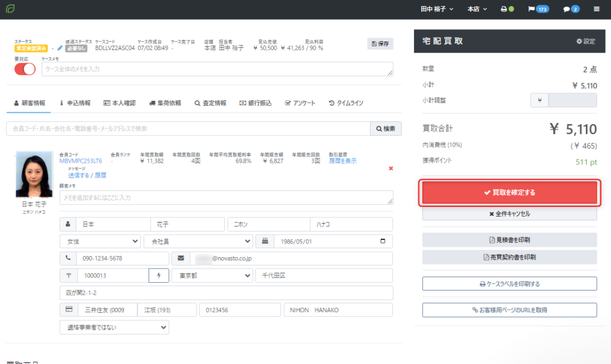Switch to the 査定情報 tab

[x=211, y=103]
